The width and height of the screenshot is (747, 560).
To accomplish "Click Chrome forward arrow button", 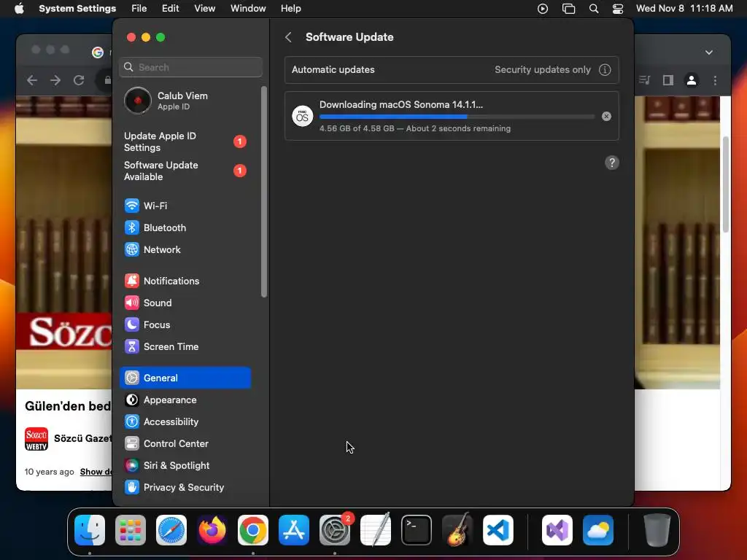I will (55, 80).
